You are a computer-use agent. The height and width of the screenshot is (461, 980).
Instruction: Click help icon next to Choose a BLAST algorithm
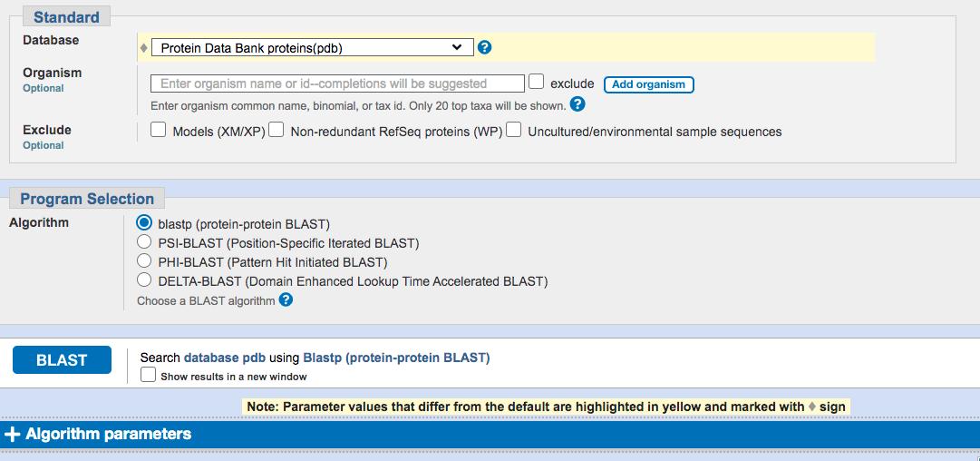click(286, 300)
